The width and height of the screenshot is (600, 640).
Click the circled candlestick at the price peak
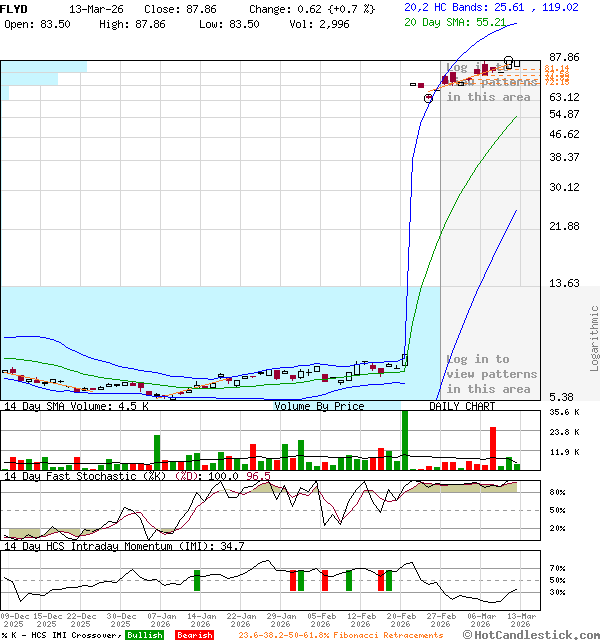[x=510, y=62]
